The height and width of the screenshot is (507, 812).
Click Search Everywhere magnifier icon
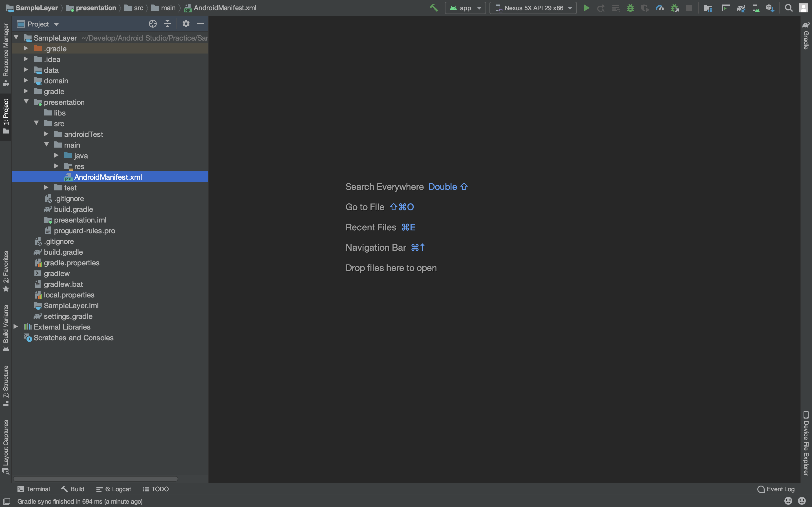click(789, 8)
